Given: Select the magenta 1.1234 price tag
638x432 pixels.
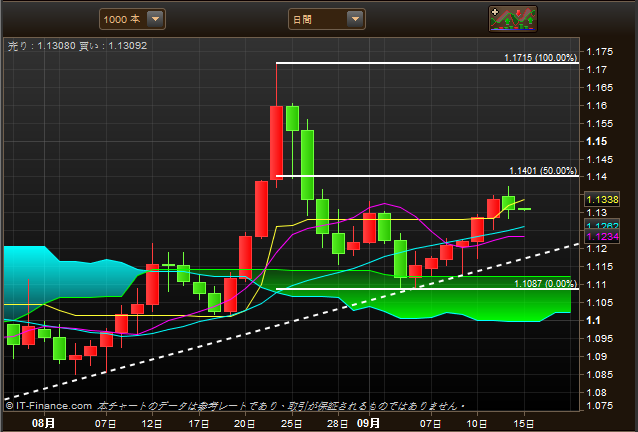Looking at the screenshot, I should (602, 236).
